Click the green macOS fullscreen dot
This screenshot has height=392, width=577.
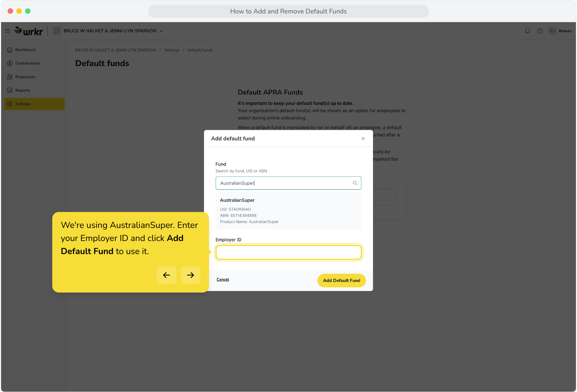28,11
